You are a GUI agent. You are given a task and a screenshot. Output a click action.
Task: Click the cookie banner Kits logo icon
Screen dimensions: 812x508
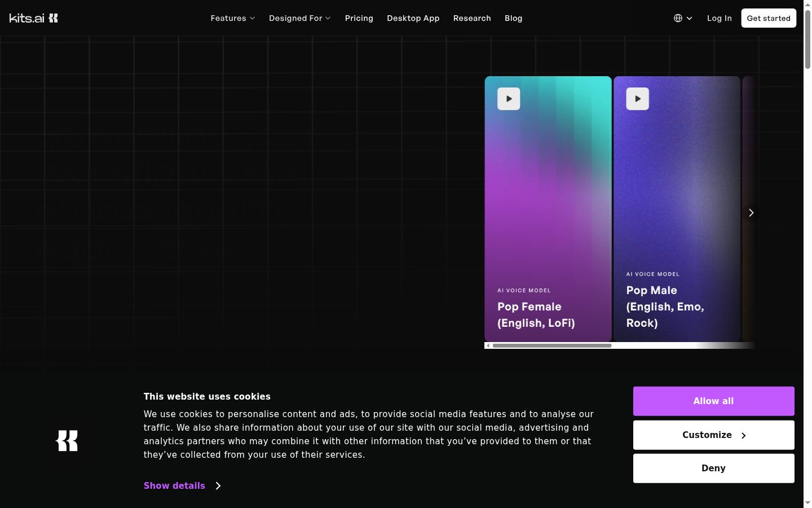tap(67, 441)
